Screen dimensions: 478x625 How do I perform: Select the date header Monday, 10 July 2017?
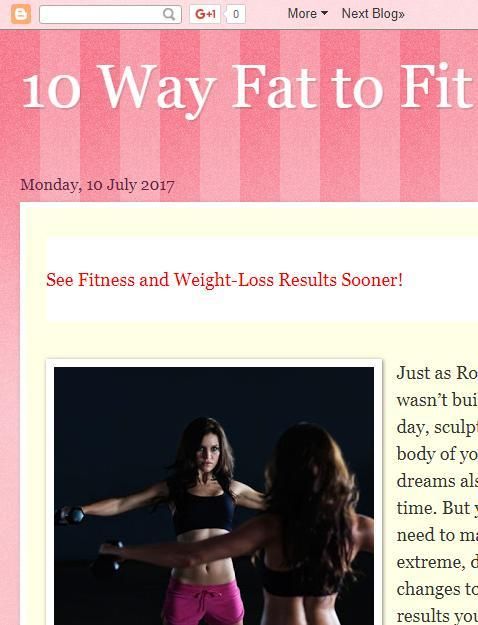[x=97, y=185]
